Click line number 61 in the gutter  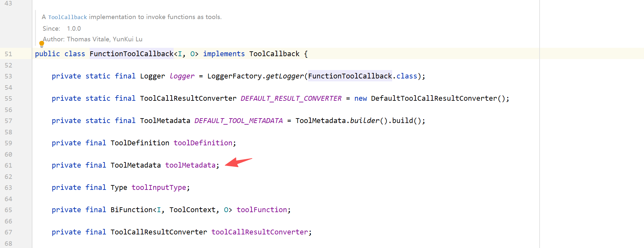(x=8, y=166)
